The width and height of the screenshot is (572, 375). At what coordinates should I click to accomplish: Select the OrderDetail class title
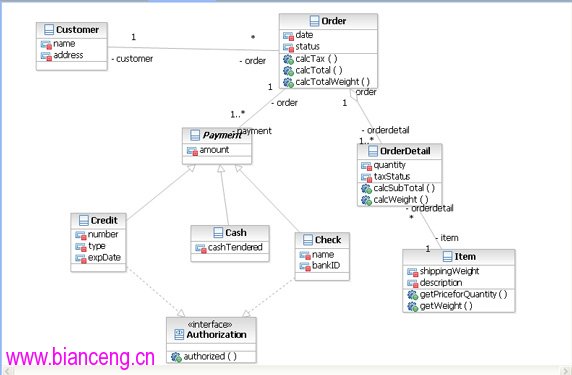[405, 151]
